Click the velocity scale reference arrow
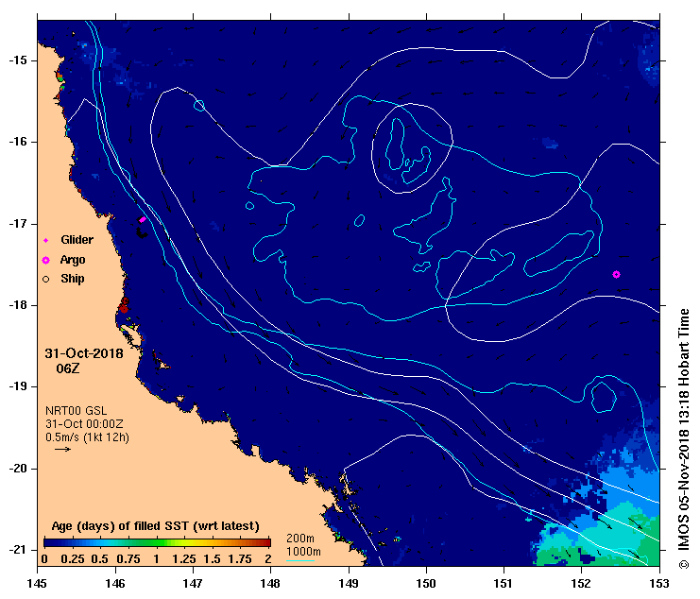This screenshot has width=700, height=599. pos(63,449)
